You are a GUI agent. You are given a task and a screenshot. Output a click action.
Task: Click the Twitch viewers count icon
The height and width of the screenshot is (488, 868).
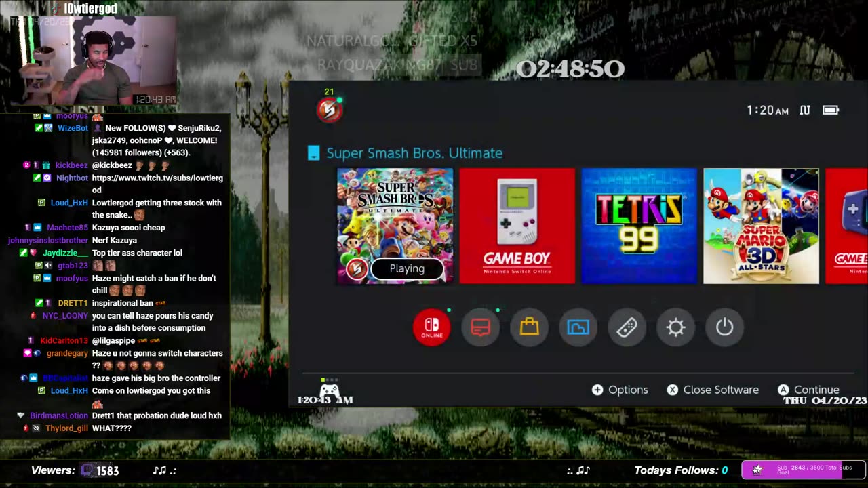click(88, 470)
